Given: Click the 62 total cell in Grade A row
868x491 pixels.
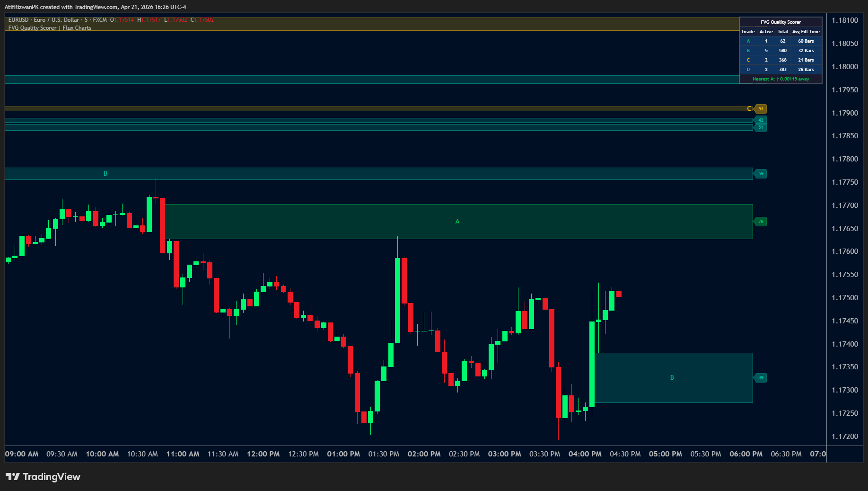Looking at the screenshot, I should pos(783,41).
